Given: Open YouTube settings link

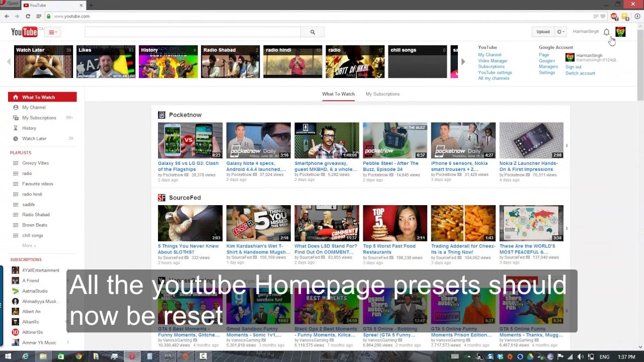Looking at the screenshot, I should [x=495, y=72].
